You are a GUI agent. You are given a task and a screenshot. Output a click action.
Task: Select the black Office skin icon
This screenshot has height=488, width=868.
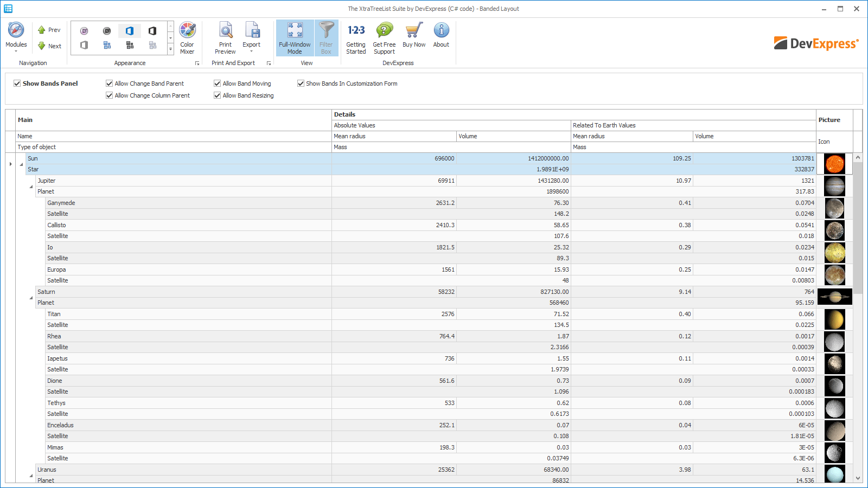pyautogui.click(x=152, y=31)
